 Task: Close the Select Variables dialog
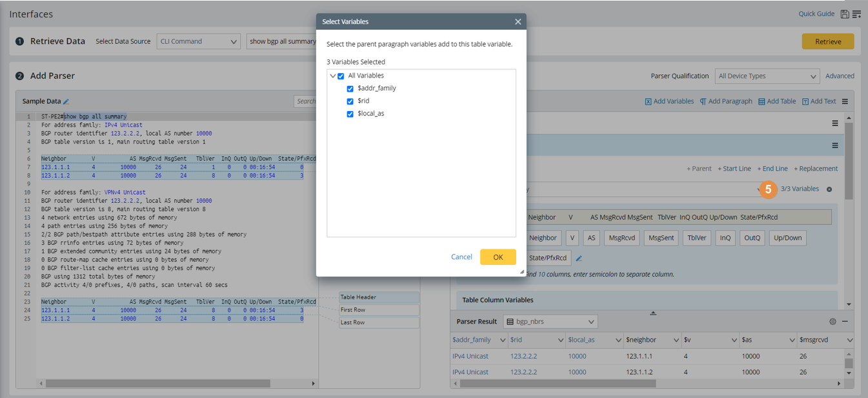click(518, 22)
